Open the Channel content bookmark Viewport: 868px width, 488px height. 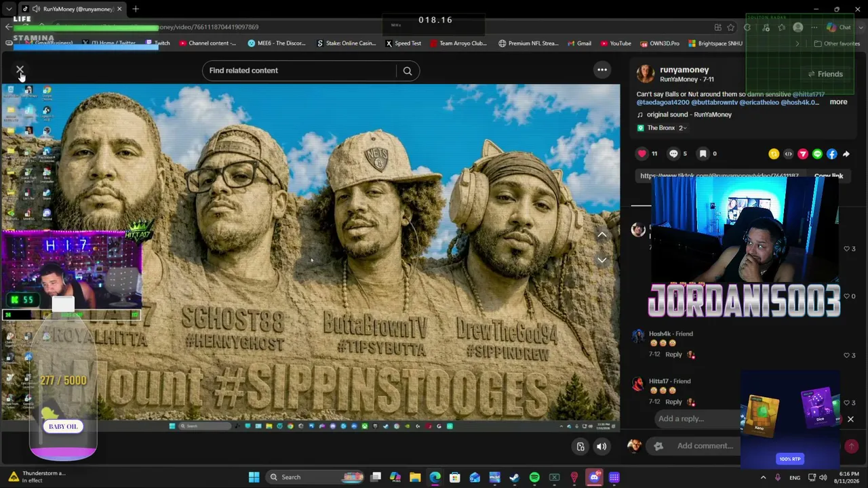tap(208, 43)
